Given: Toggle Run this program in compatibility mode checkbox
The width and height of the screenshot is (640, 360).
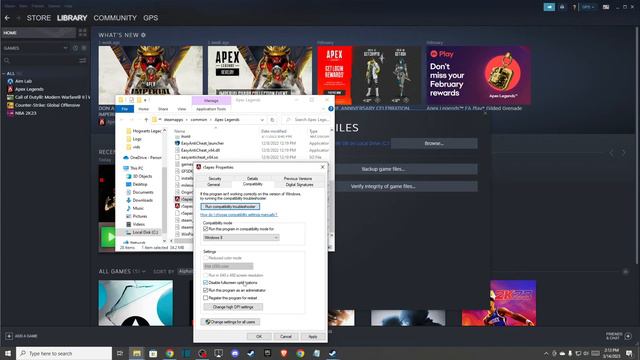Looking at the screenshot, I should (206, 229).
